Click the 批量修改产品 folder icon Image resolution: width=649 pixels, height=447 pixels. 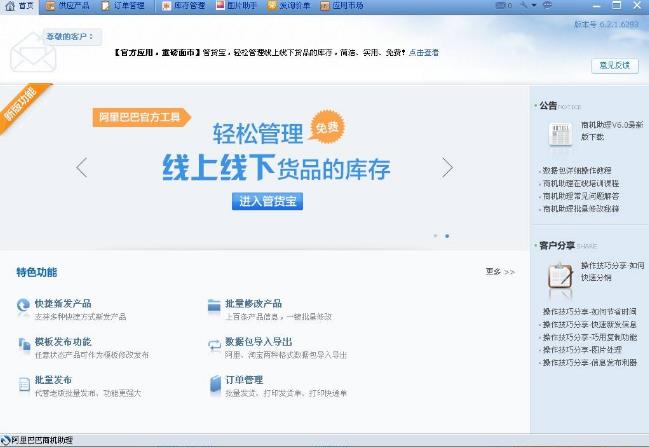pos(214,304)
